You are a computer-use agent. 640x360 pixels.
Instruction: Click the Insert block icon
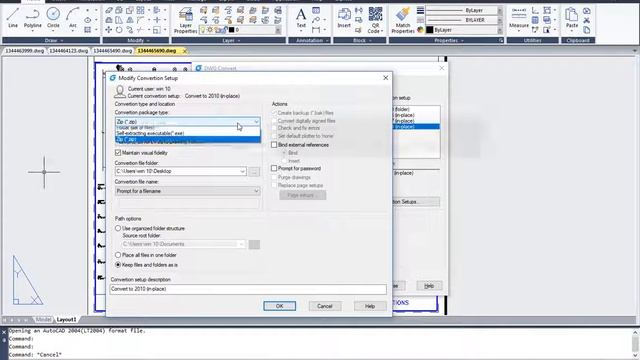click(x=344, y=18)
